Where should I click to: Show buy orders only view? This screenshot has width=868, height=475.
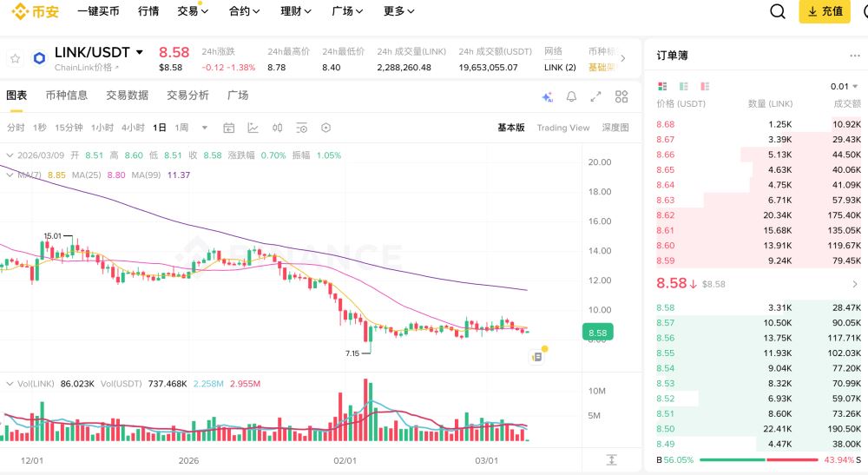pyautogui.click(x=684, y=86)
